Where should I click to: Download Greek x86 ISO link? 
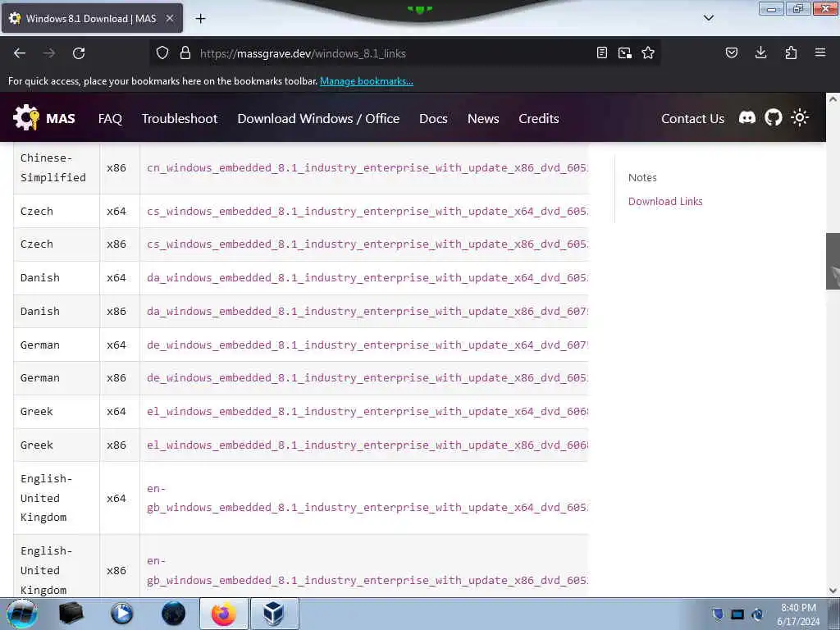(x=367, y=445)
